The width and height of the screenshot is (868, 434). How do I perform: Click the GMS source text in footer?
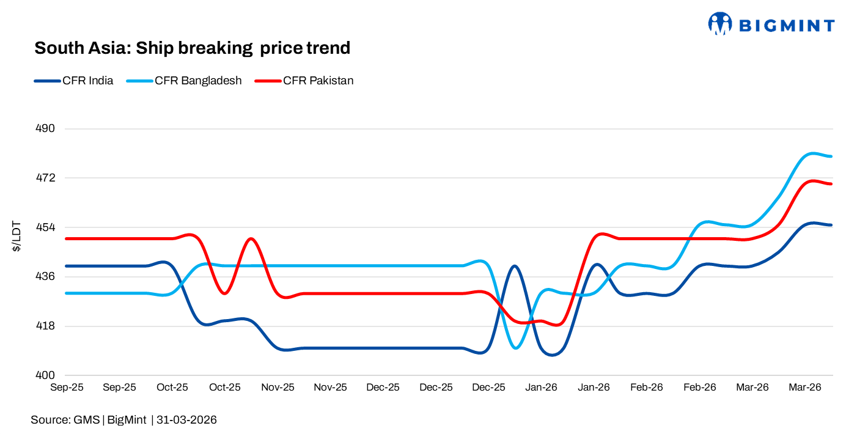point(87,420)
